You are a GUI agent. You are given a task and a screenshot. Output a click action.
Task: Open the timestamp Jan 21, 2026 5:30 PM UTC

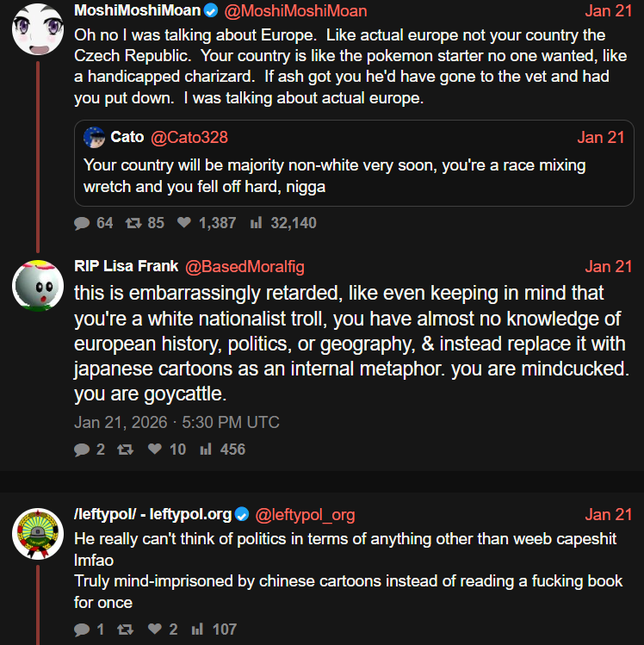tap(176, 423)
